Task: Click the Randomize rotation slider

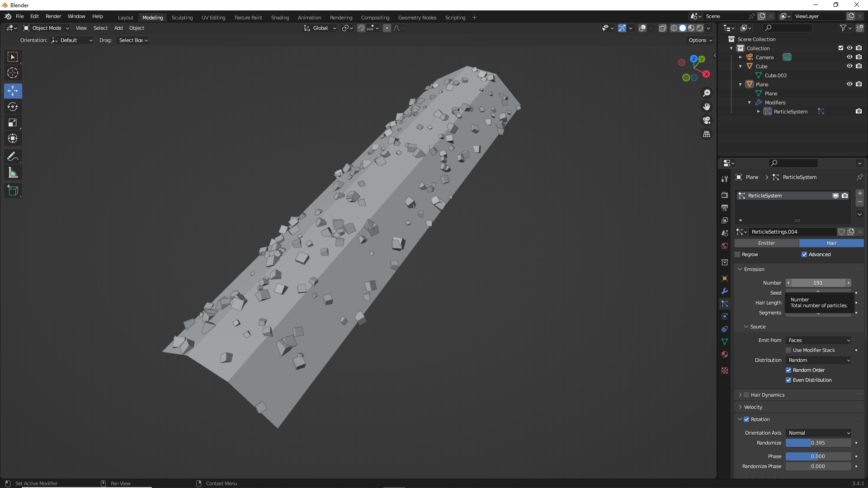Action: point(818,443)
